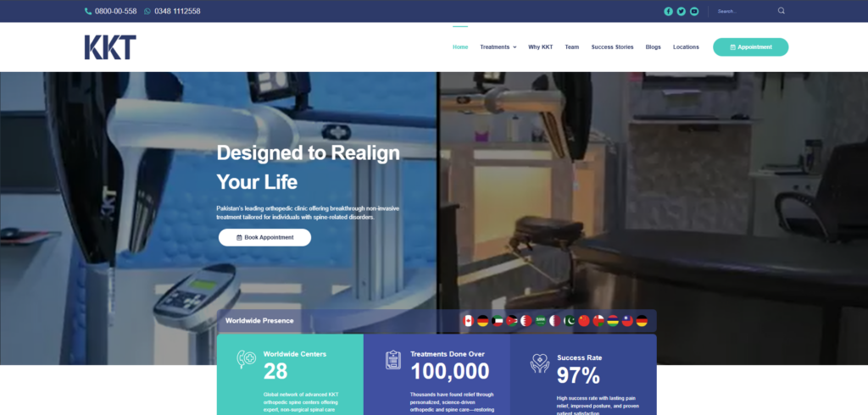Click the Thousands have found relief description

pyautogui.click(x=453, y=402)
